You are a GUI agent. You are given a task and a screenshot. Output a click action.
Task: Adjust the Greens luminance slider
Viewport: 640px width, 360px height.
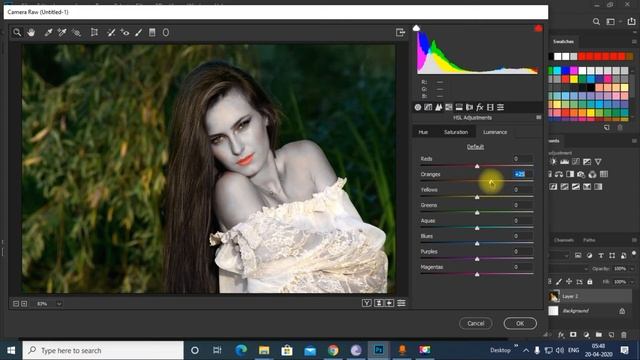click(x=477, y=212)
